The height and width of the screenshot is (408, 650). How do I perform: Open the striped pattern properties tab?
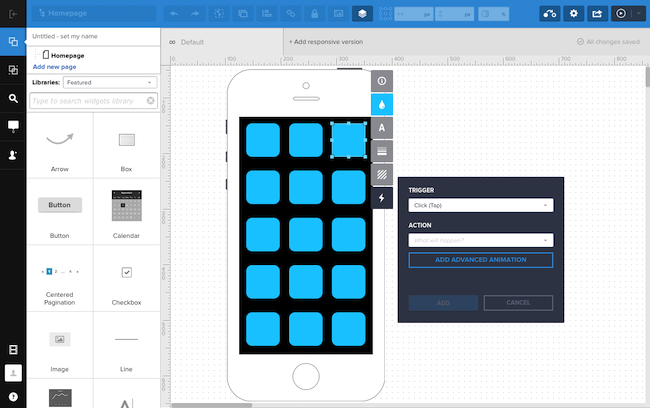pos(382,175)
